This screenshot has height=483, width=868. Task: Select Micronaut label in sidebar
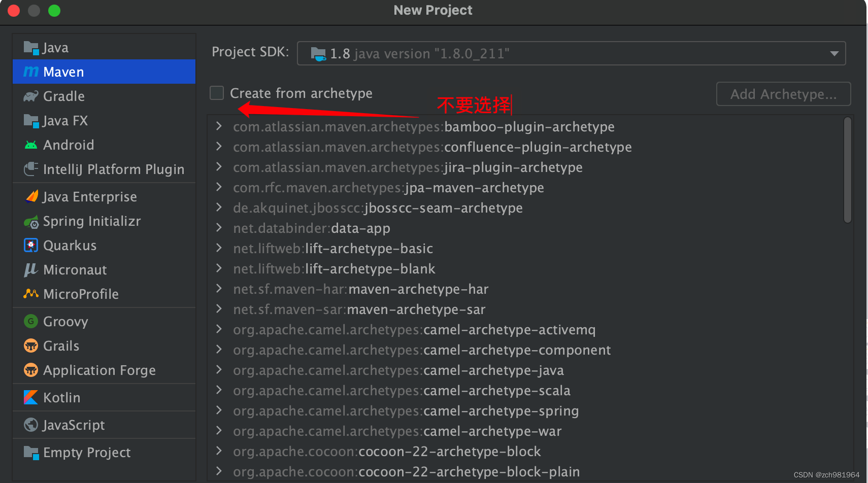75,270
